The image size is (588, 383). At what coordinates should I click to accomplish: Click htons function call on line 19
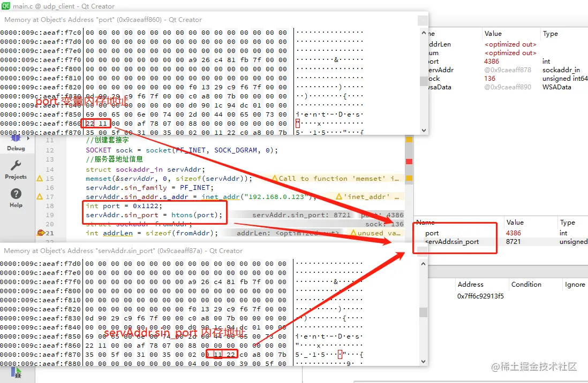(x=182, y=215)
